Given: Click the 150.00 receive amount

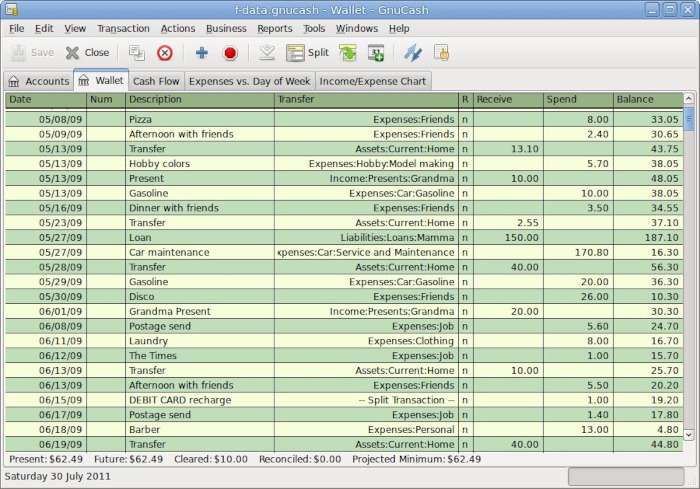Looking at the screenshot, I should tap(508, 238).
